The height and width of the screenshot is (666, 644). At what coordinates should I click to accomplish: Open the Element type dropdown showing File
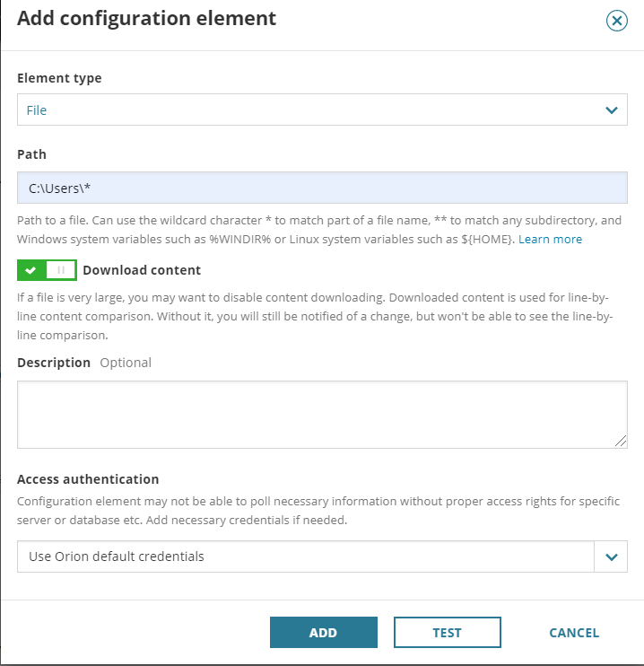[x=305, y=110]
